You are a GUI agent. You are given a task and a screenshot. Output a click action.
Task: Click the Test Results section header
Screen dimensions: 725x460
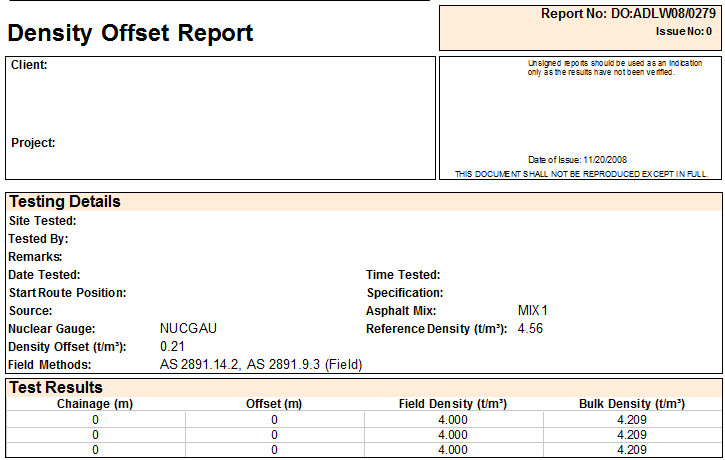click(x=56, y=387)
